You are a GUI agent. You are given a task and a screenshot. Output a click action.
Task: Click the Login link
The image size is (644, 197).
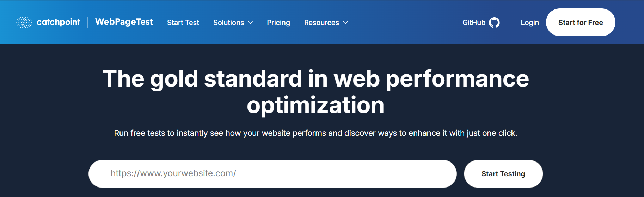(x=529, y=23)
